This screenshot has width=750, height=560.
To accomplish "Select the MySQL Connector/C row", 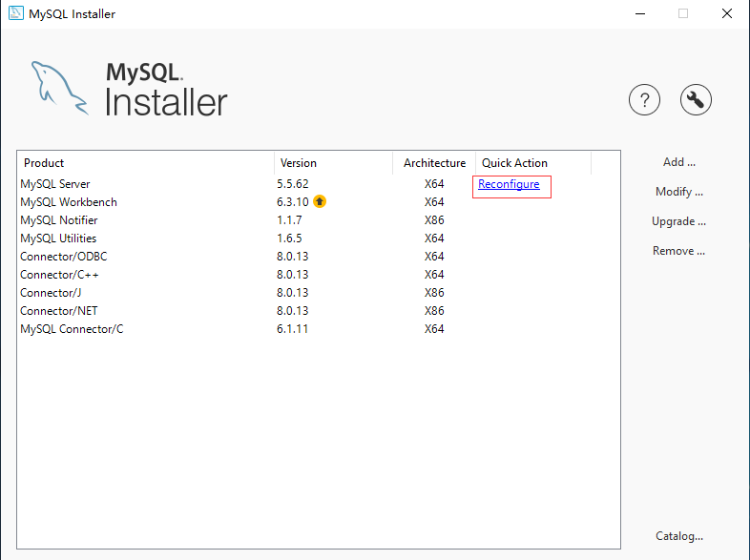I will point(319,329).
